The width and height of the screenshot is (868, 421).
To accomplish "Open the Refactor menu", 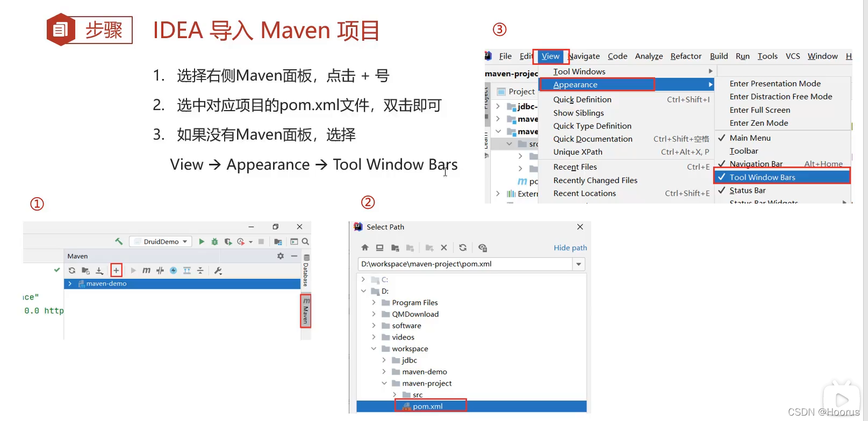I will tap(686, 56).
